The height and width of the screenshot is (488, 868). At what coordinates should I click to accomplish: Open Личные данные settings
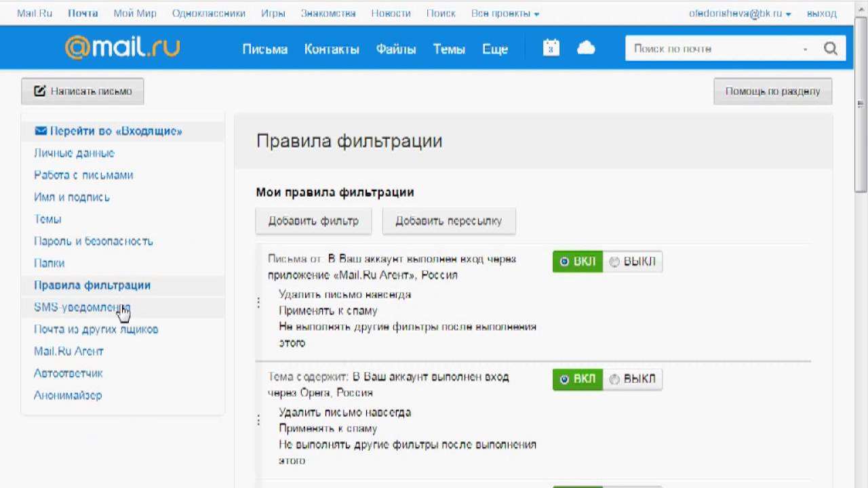click(x=74, y=153)
